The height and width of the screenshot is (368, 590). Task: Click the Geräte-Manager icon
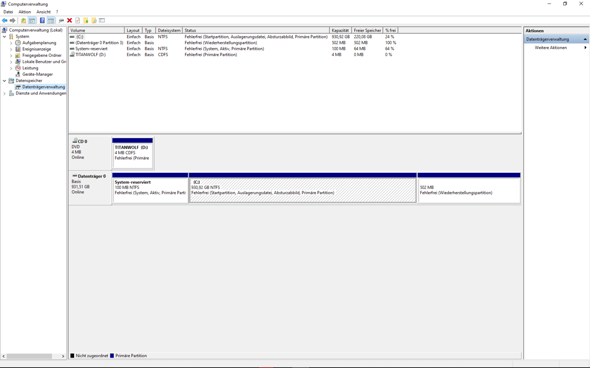(x=18, y=74)
